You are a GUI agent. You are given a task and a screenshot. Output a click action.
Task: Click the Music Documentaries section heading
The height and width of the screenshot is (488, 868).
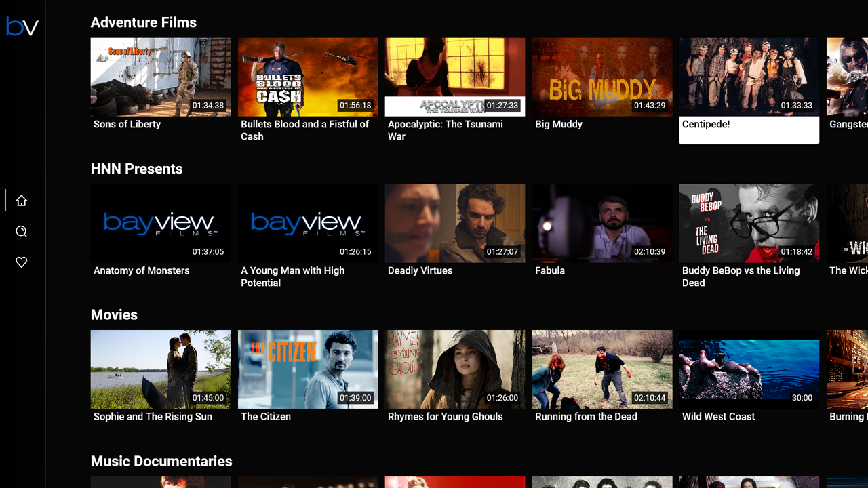[161, 461]
